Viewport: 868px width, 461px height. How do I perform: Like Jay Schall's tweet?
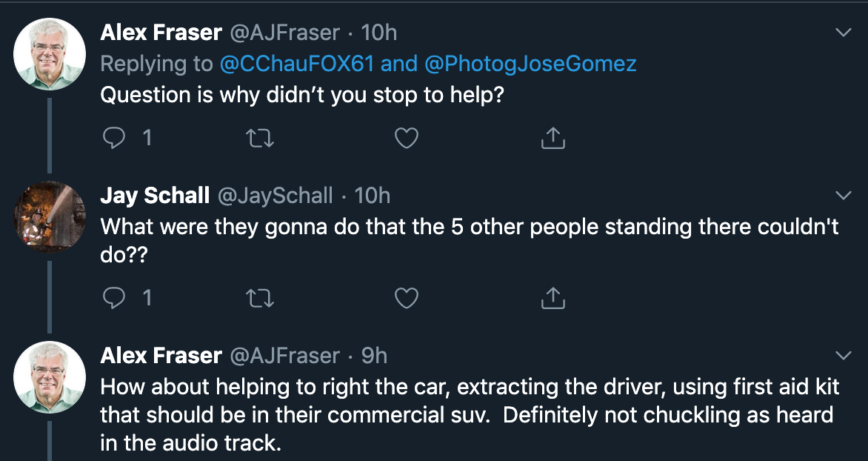tap(407, 298)
